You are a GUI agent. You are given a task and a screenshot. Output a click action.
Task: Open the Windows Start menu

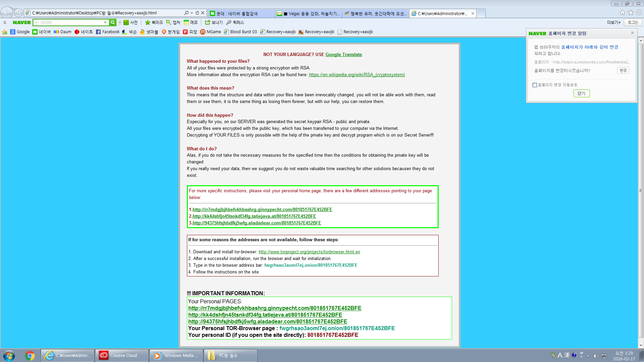coord(9,356)
